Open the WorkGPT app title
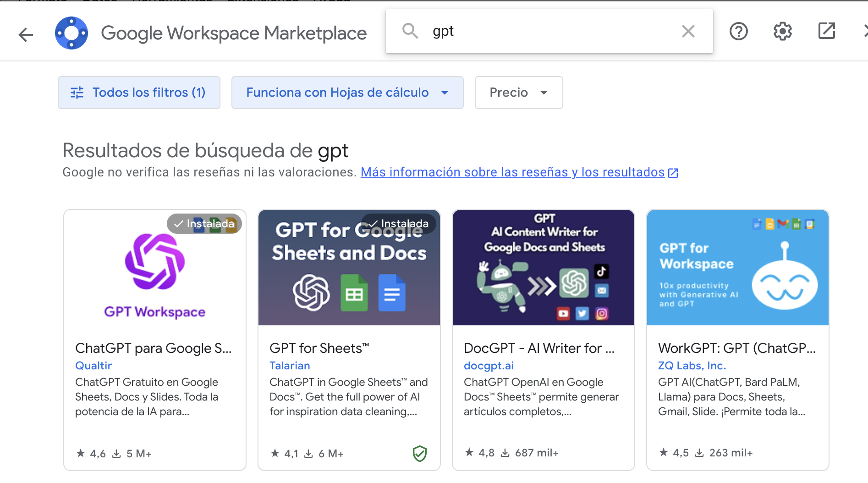Image resolution: width=868 pixels, height=483 pixels. click(x=736, y=348)
